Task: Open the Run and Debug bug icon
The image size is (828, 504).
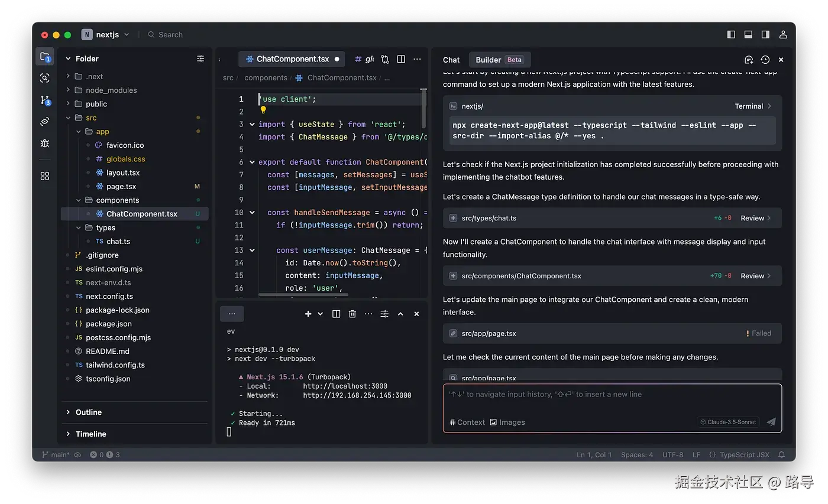Action: 45,144
